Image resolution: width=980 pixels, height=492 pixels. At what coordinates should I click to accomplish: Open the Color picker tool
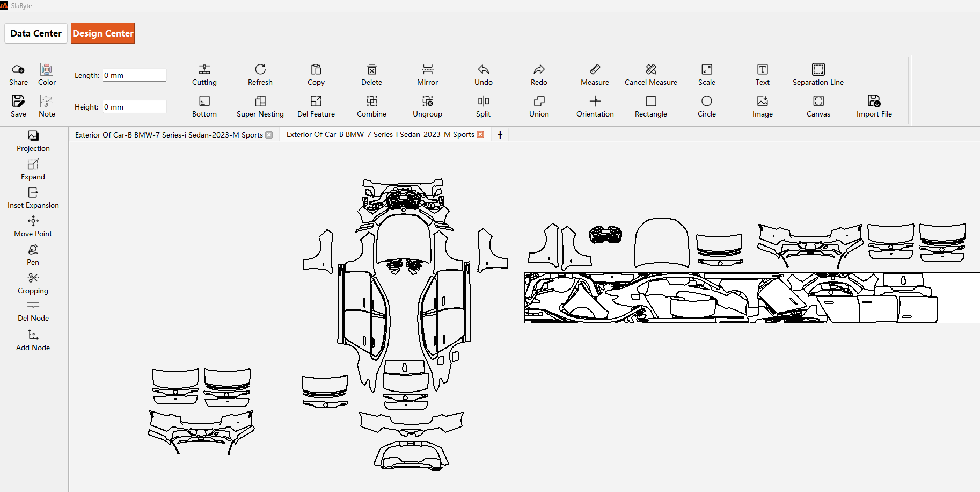click(x=47, y=75)
